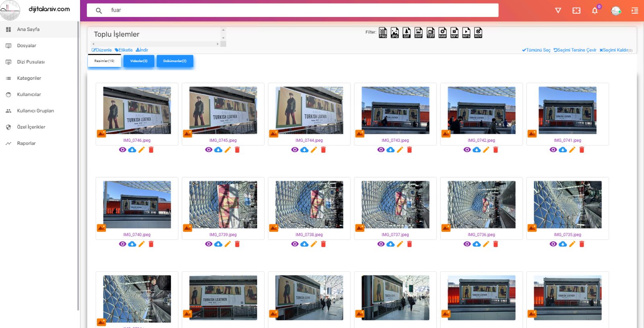Open the triangle filter dropdown in header
This screenshot has width=644, height=328.
(558, 10)
